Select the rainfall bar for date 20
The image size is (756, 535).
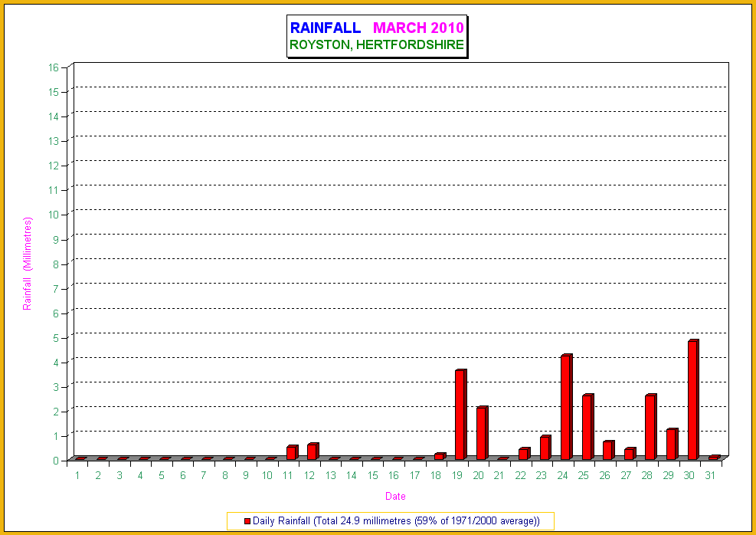[x=482, y=433]
